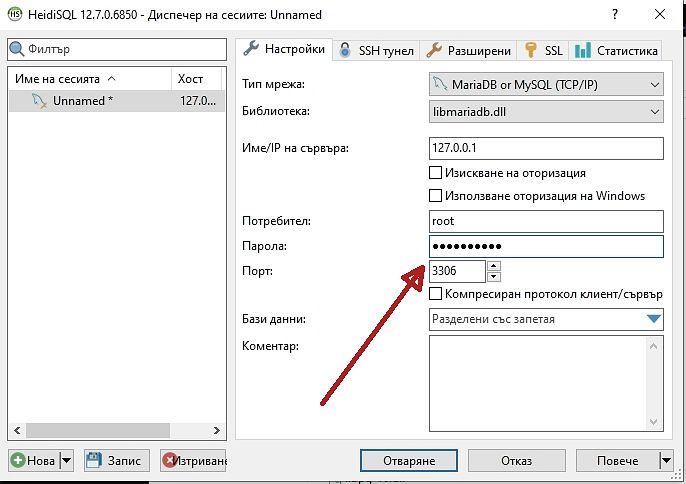
Task: Click the Изтриване button
Action: pyautogui.click(x=193, y=460)
